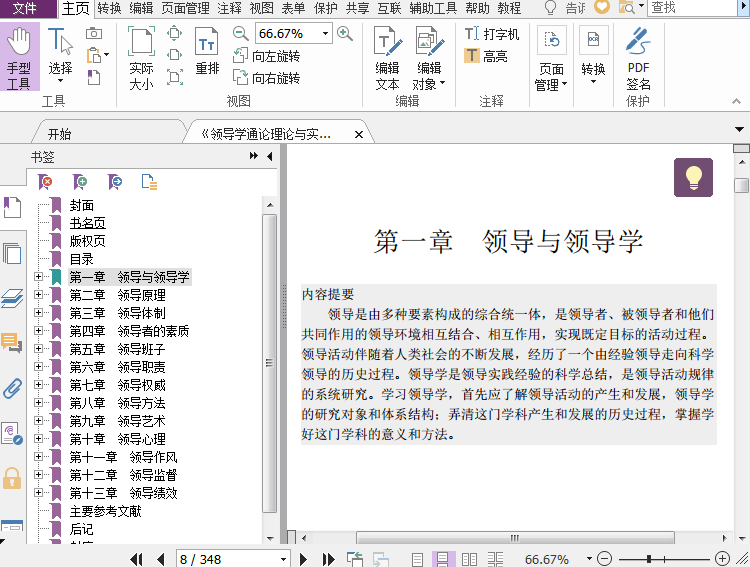Jump to the last page

click(x=329, y=559)
